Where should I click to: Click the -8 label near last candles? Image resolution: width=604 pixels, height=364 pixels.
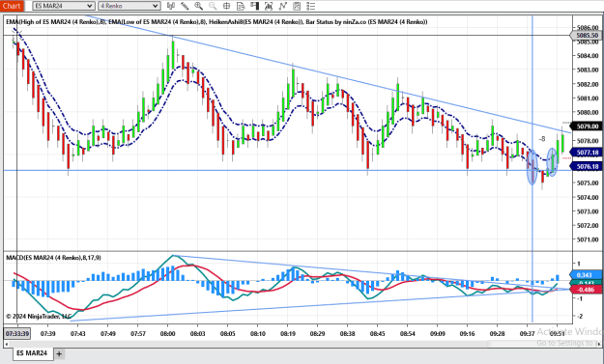[542, 139]
